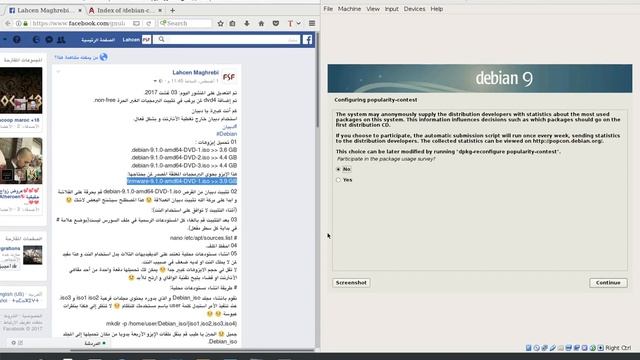Open VirtualBox View menu

point(373,9)
